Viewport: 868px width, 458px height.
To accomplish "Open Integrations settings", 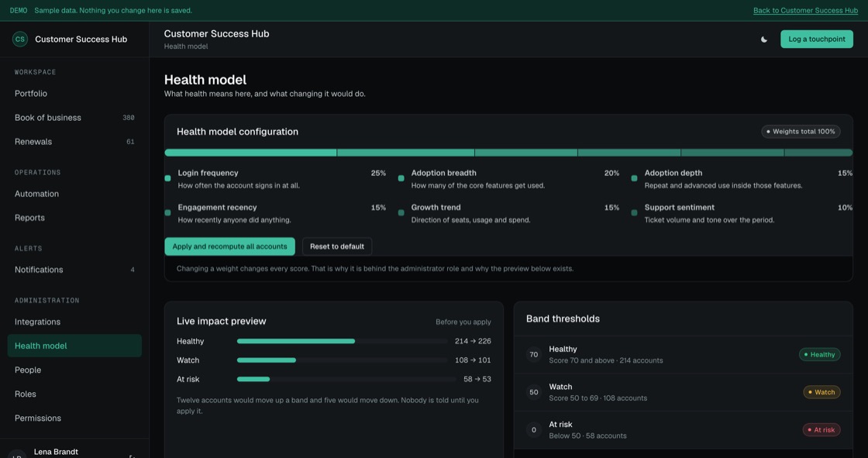I will point(74,322).
